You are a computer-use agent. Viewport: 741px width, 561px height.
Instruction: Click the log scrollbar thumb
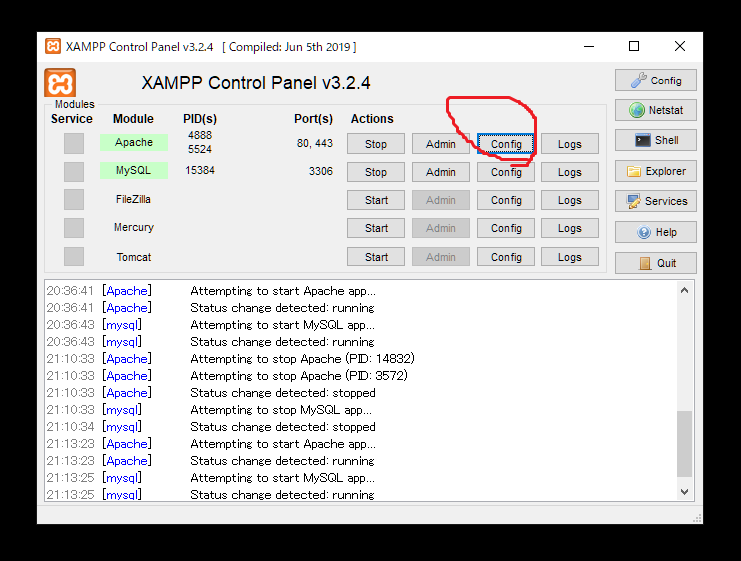tap(684, 444)
